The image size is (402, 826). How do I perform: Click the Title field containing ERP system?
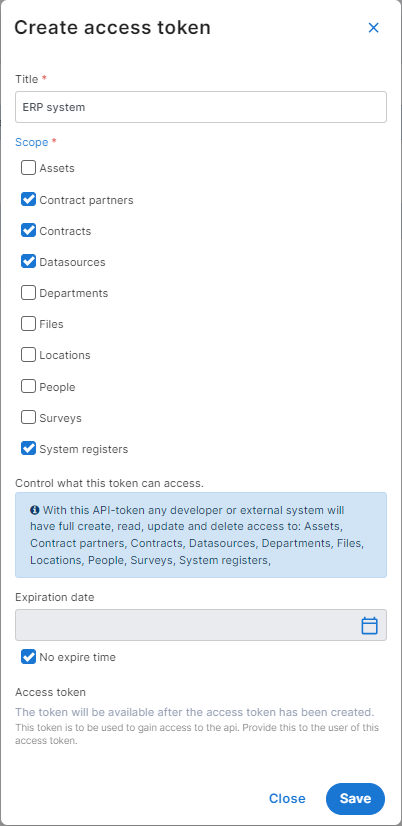[x=201, y=107]
